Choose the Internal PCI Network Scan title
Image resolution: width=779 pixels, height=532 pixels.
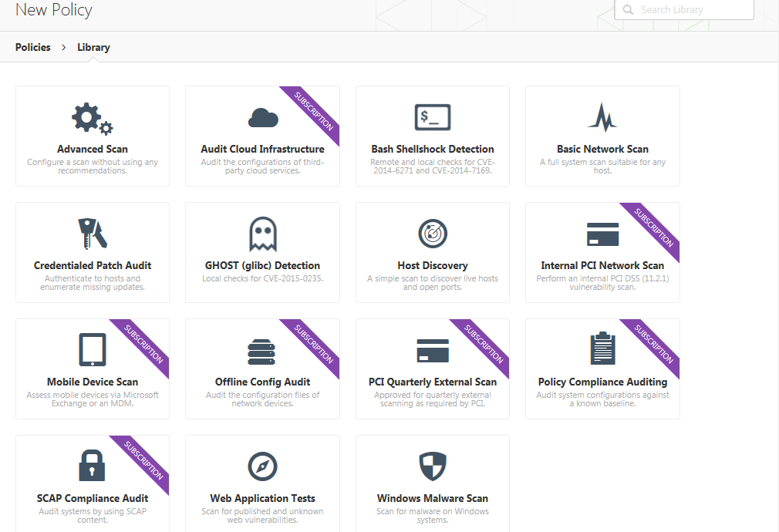pyautogui.click(x=602, y=265)
